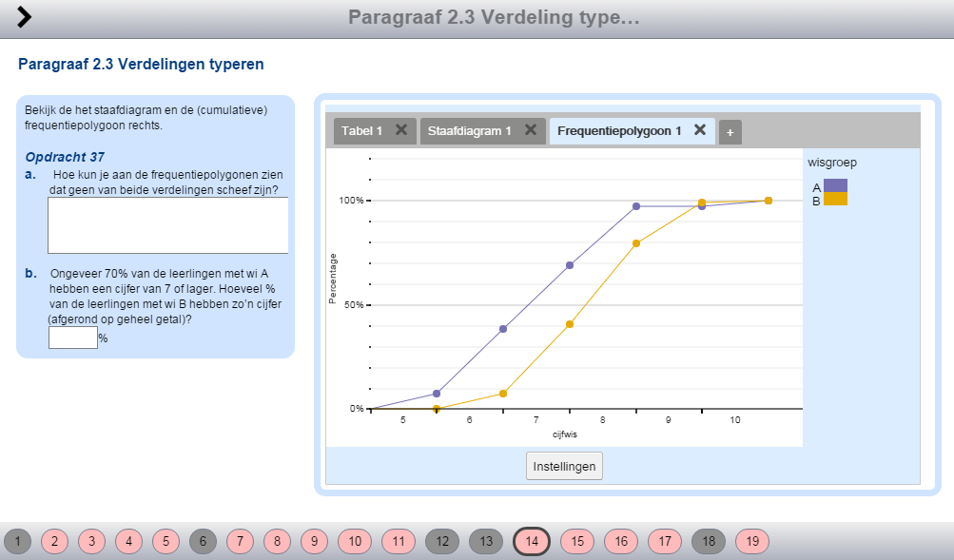Open the Staafdiagram 1 tab
The height and width of the screenshot is (560, 954).
[x=469, y=131]
